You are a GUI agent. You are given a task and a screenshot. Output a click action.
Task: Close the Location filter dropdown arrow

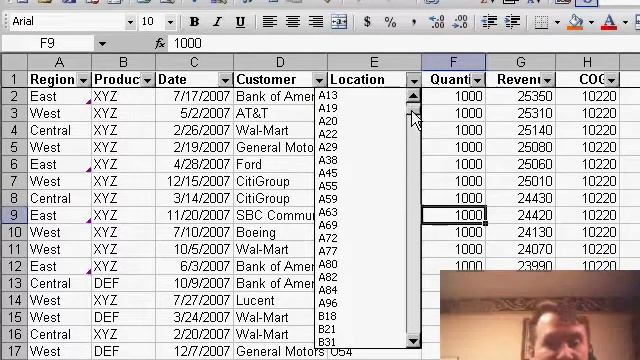pyautogui.click(x=413, y=80)
